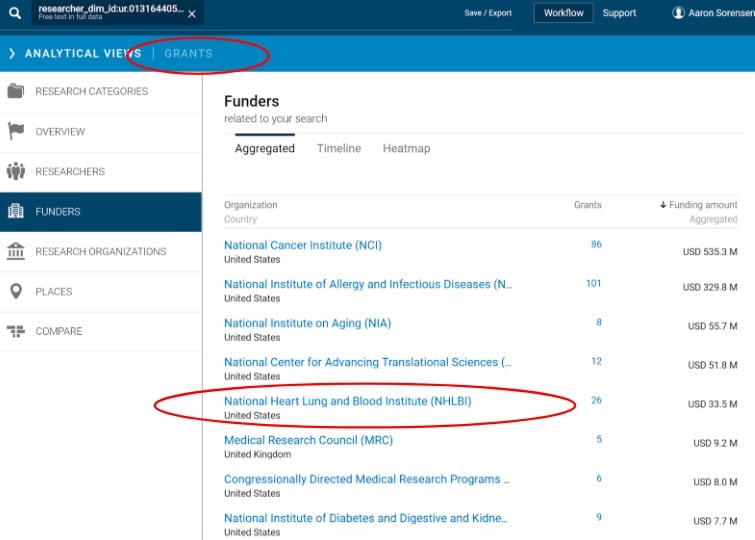The width and height of the screenshot is (755, 540).
Task: Sort by Funding amount column
Action: pyautogui.click(x=699, y=205)
